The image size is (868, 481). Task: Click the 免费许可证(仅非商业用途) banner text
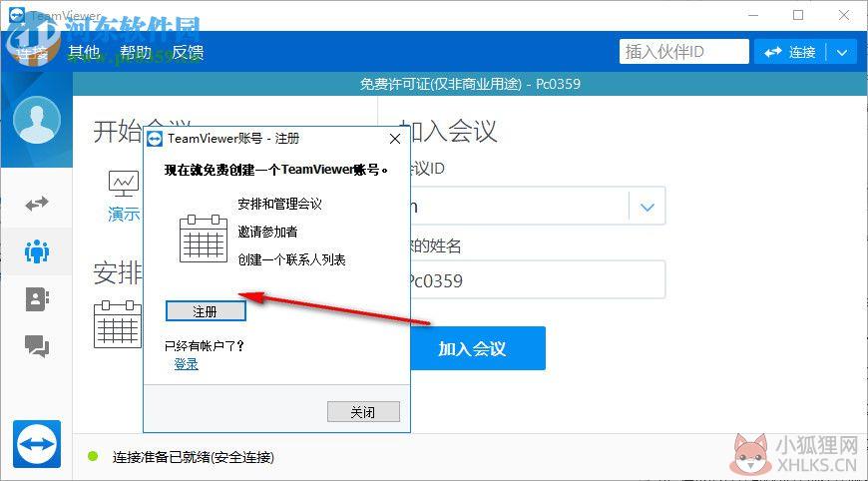pos(470,84)
